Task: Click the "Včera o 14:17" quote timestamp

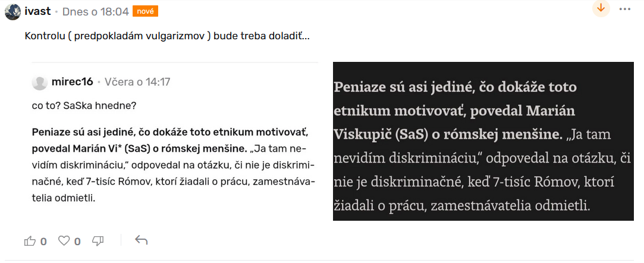Action: click(x=137, y=82)
